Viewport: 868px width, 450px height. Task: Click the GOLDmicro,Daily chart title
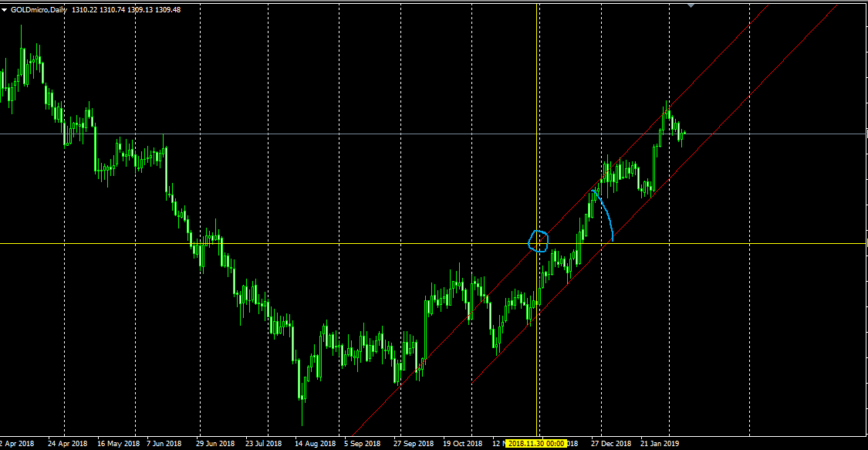pyautogui.click(x=39, y=10)
